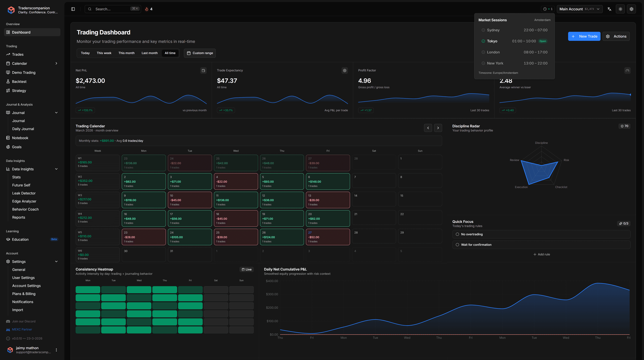Select the Sydney market session
The height and width of the screenshot is (360, 644).
pos(514,30)
